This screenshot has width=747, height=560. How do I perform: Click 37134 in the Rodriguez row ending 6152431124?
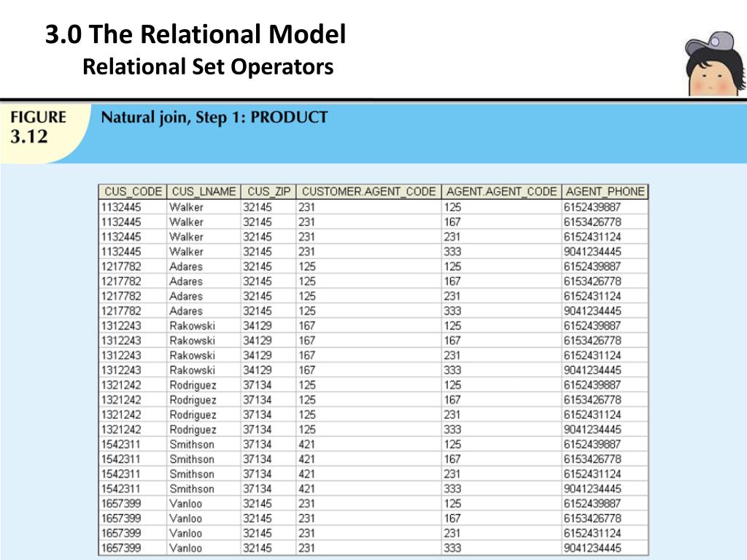click(258, 415)
